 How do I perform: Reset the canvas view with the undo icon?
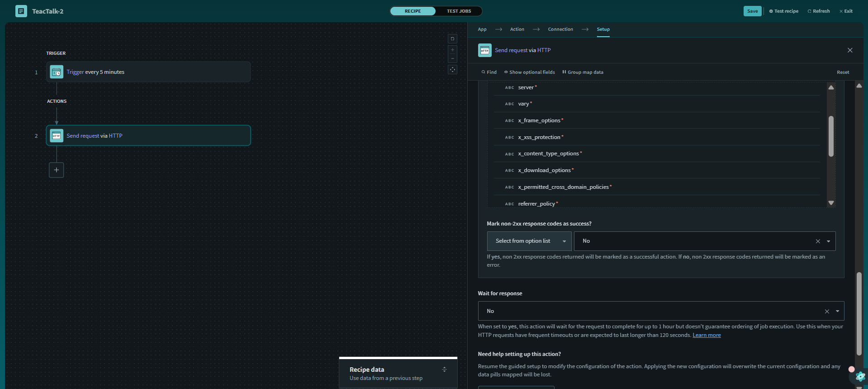point(452,39)
